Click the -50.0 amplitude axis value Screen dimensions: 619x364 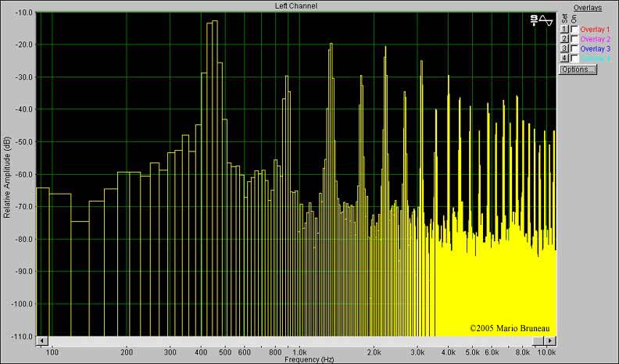23,142
